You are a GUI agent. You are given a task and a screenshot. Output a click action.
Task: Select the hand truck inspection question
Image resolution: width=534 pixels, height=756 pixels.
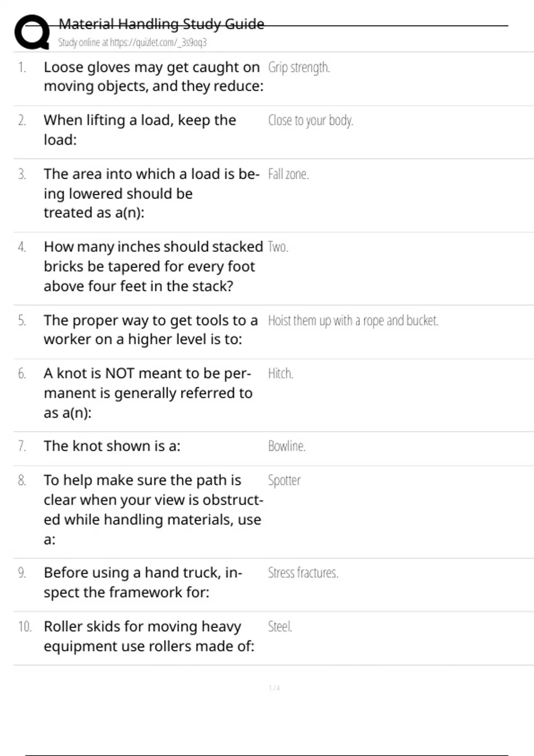[142, 582]
